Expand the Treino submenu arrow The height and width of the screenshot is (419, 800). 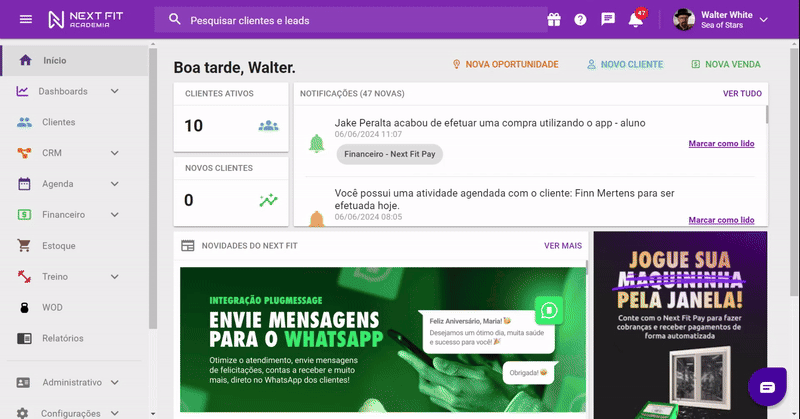(x=115, y=277)
